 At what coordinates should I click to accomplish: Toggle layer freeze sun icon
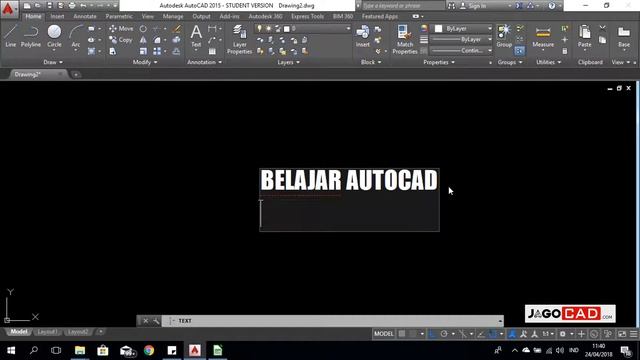coord(269,29)
